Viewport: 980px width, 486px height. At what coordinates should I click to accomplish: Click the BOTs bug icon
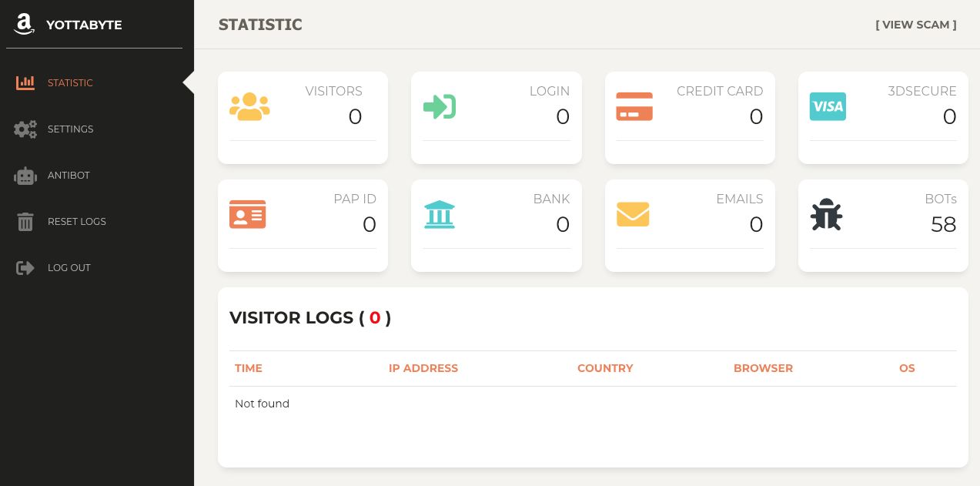[x=826, y=214]
